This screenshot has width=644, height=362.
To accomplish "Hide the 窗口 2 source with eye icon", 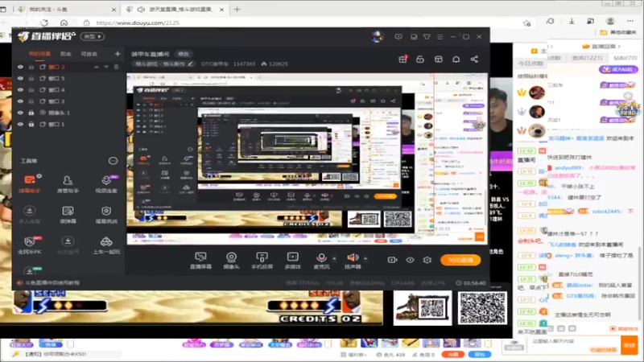I will pyautogui.click(x=20, y=67).
